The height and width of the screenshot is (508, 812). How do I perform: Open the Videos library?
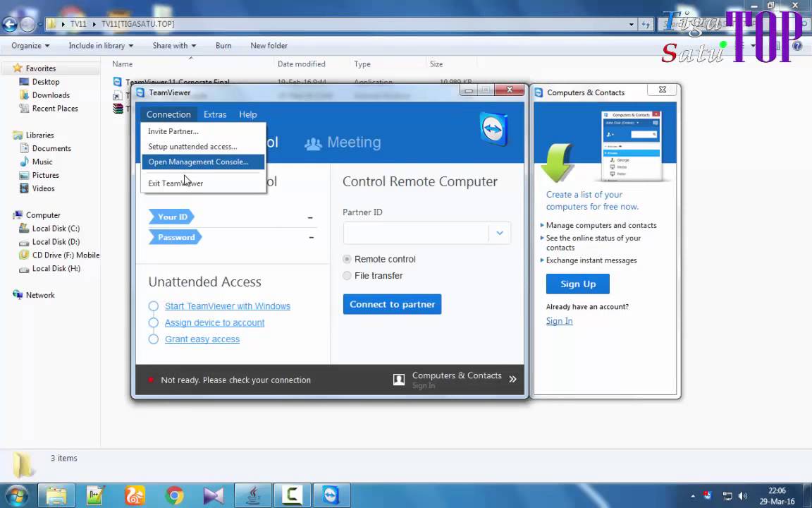point(43,189)
